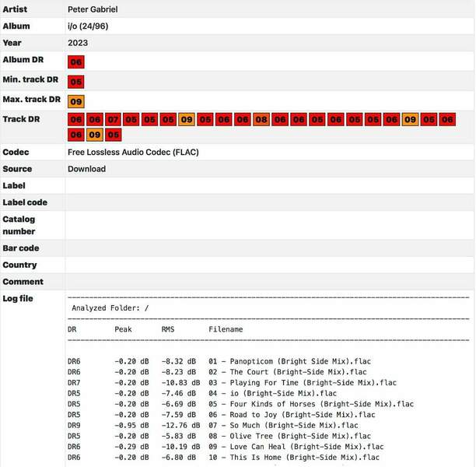This screenshot has height=467, width=476.
Task: Click the Year row label
Action: 12,43
